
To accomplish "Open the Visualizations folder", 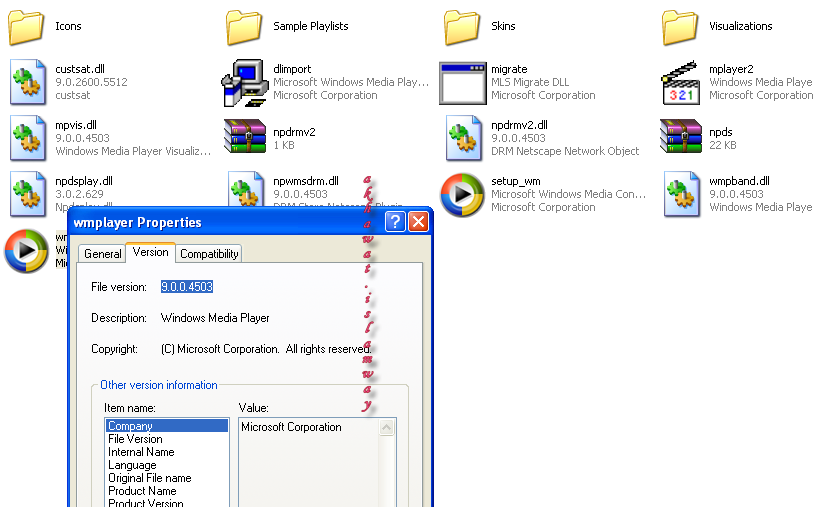I will tap(680, 27).
